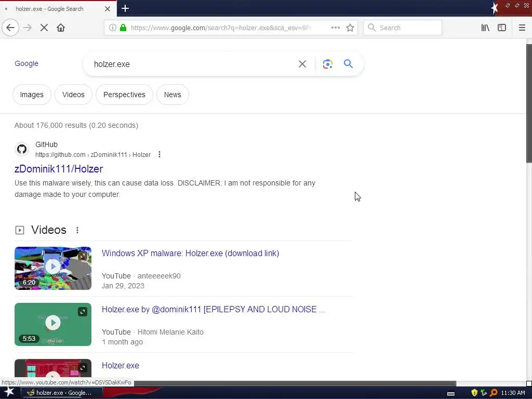Viewport: 532px width, 399px height.
Task: Open the zDominik111/Holzer result link
Action: (59, 169)
